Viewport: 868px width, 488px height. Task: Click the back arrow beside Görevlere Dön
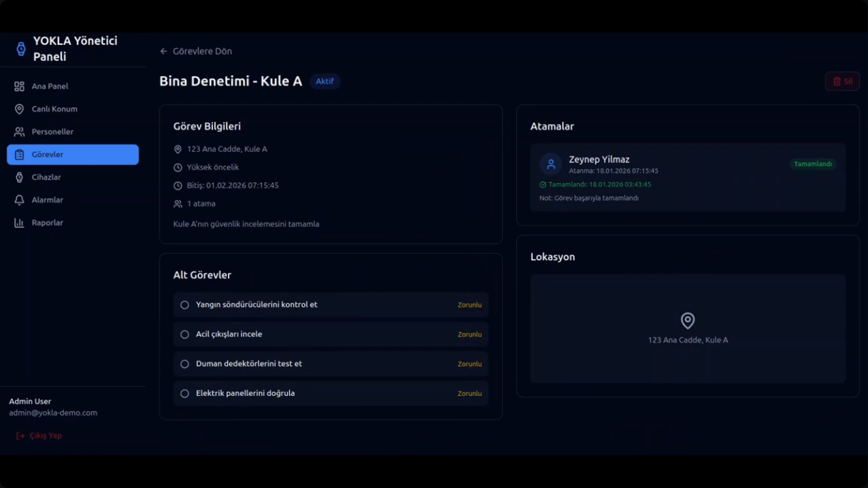pyautogui.click(x=164, y=51)
